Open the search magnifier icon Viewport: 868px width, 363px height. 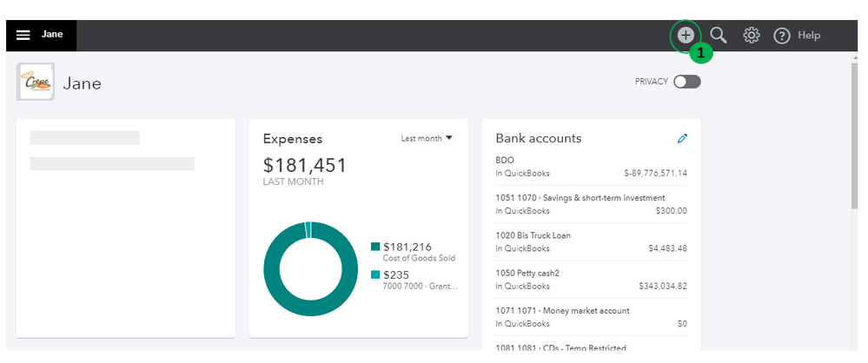pyautogui.click(x=719, y=36)
